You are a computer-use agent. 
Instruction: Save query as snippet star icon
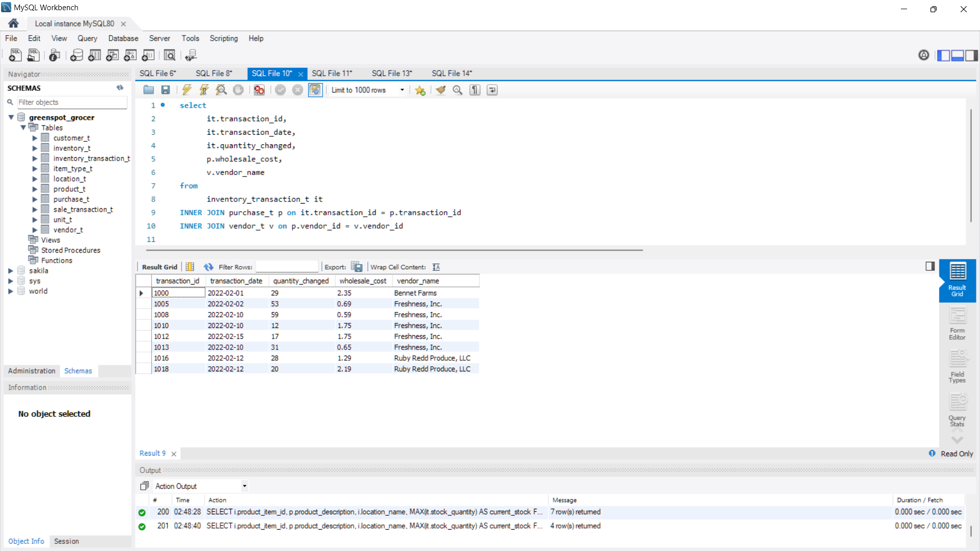point(420,90)
